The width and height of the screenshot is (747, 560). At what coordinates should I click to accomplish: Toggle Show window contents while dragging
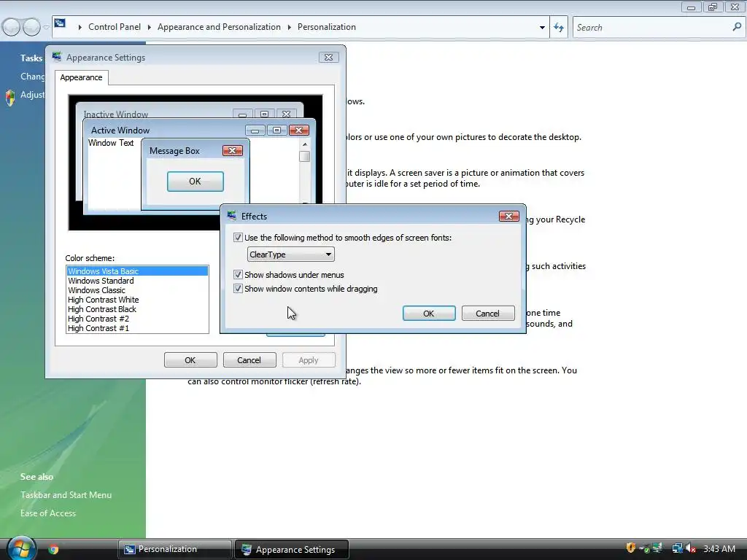pos(238,288)
